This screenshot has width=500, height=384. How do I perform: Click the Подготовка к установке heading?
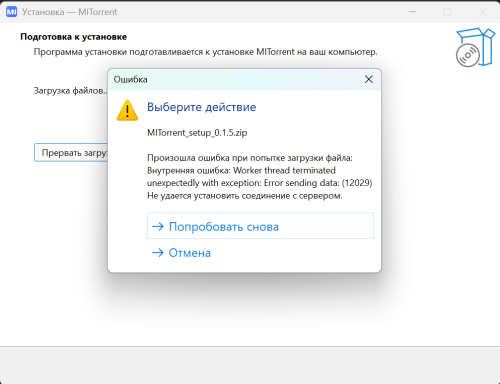(x=74, y=37)
